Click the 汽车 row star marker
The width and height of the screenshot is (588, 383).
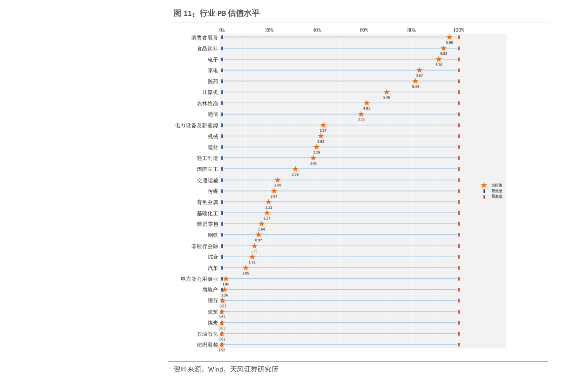tap(246, 268)
